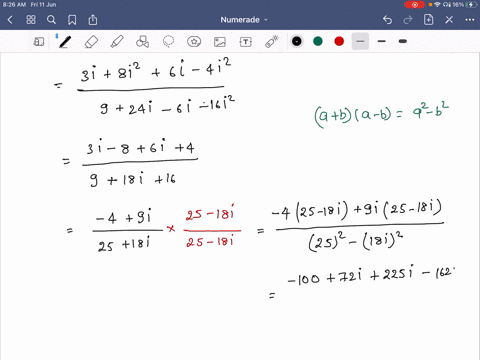Select the Eraser tool

click(x=91, y=42)
